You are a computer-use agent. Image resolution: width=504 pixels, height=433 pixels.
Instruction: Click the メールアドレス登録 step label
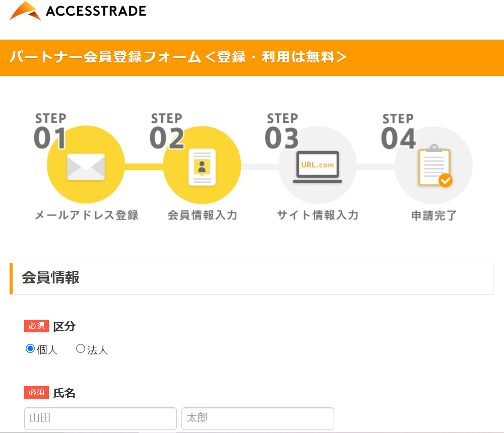pos(87,215)
